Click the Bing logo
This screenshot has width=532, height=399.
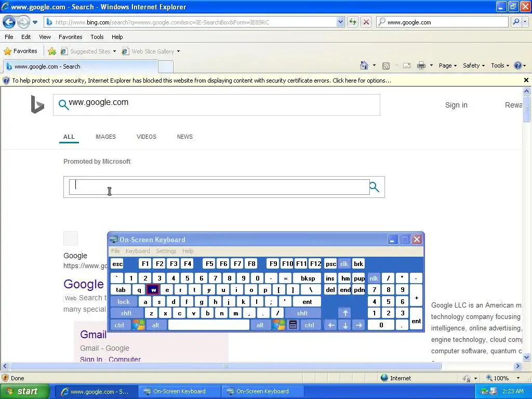tap(37, 104)
